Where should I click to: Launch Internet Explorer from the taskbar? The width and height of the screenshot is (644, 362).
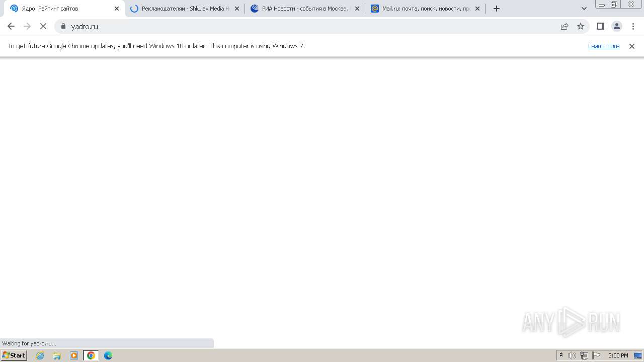(40, 355)
